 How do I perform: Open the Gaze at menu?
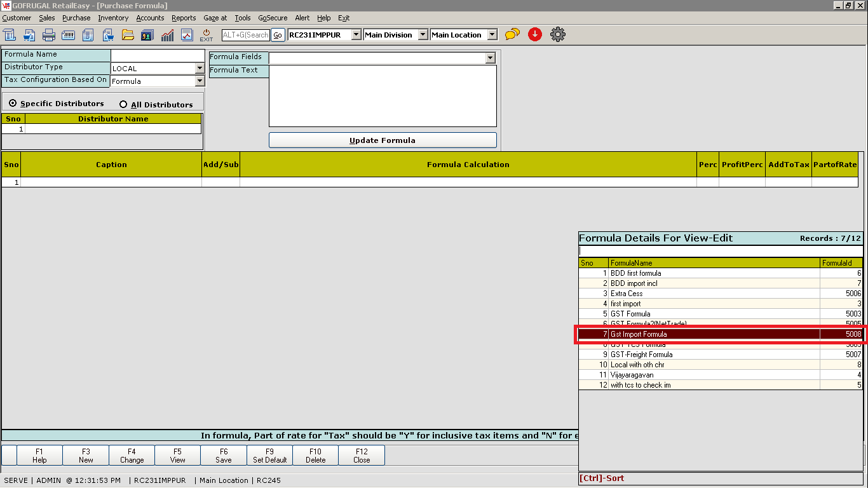215,18
